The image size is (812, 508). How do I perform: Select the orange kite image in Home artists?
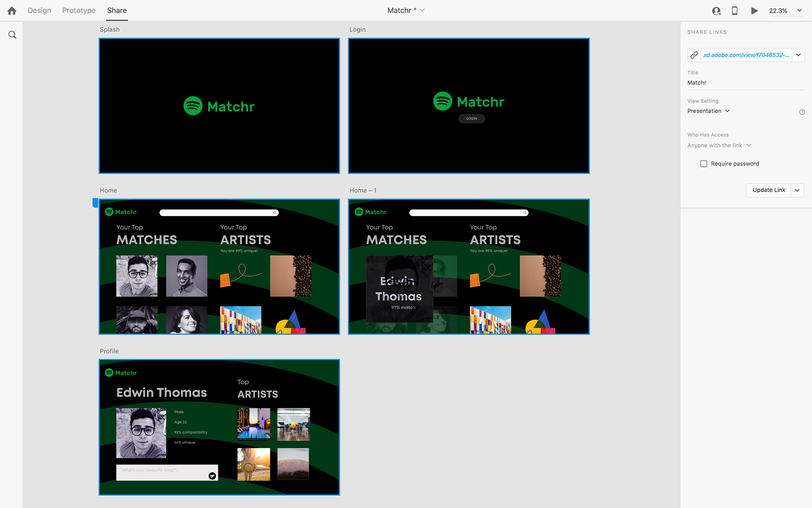[241, 276]
